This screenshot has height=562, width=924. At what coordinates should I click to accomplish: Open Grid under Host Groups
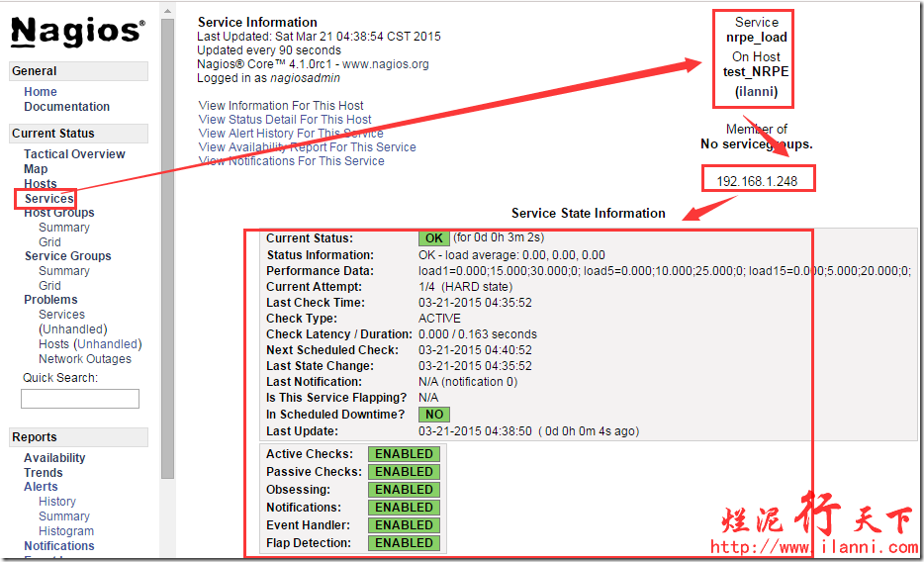click(49, 242)
